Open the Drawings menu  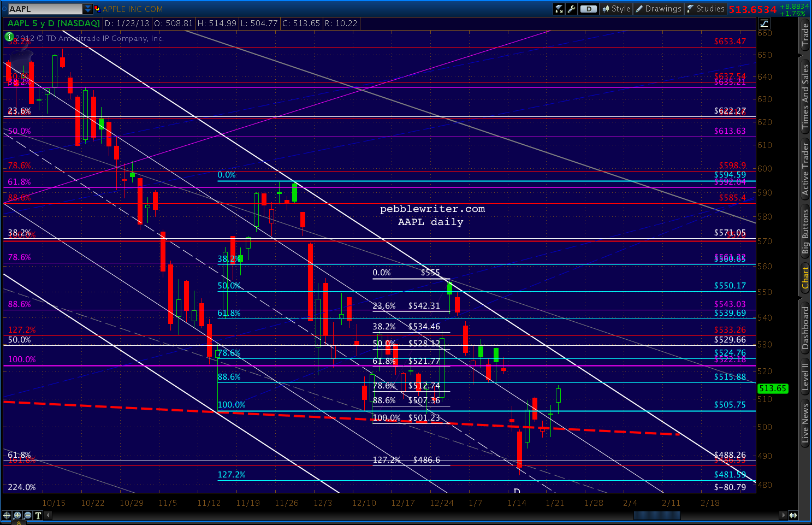tap(659, 9)
